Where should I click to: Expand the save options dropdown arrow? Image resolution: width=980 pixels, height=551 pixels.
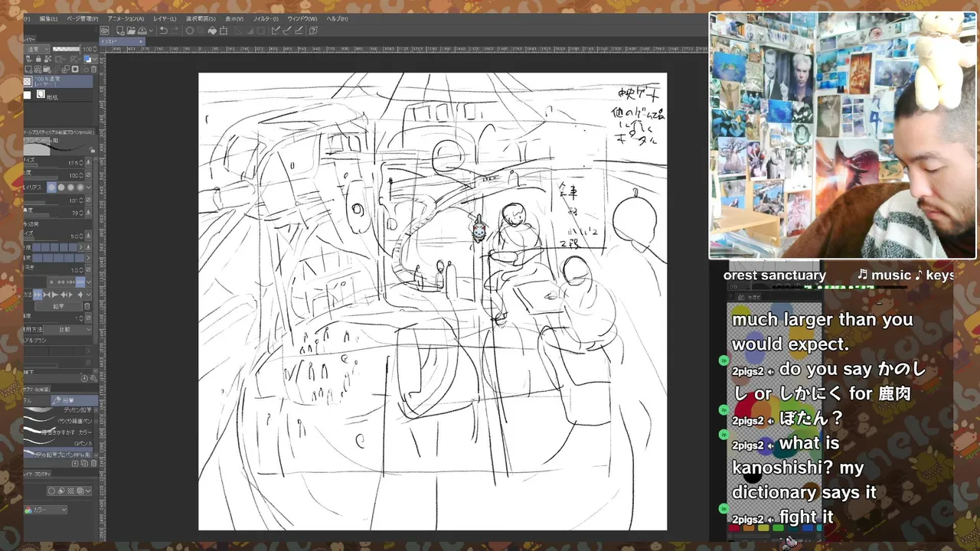click(151, 31)
